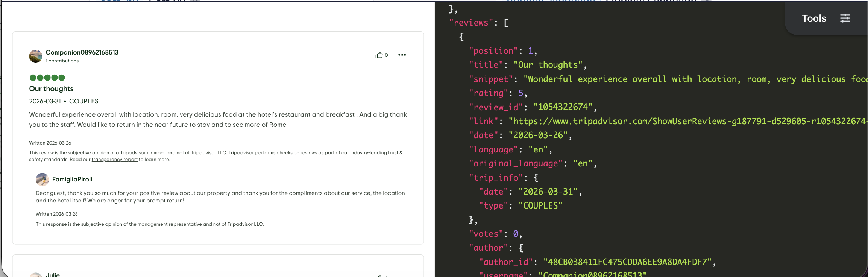Click the JSON "trip_info" key
This screenshot has width=868, height=277.
tap(496, 178)
